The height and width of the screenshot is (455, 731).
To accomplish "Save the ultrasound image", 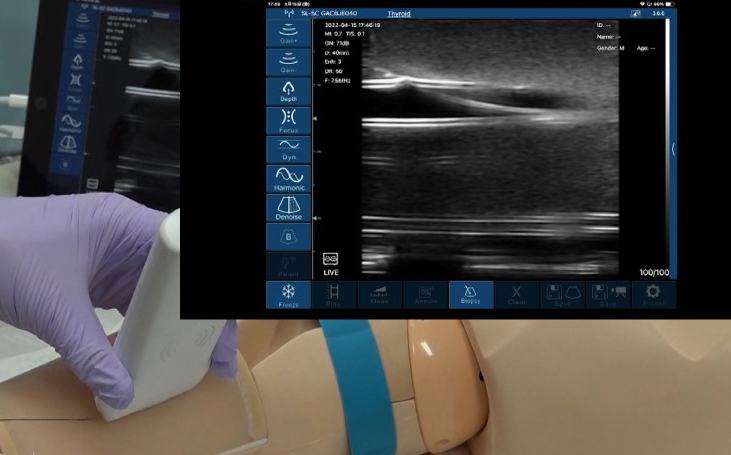I will pos(563,295).
